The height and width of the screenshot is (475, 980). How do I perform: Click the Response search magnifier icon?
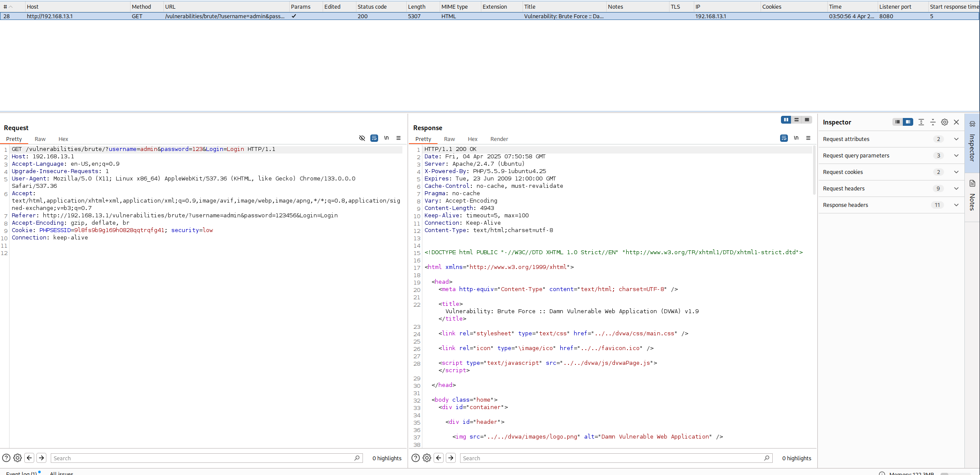coord(767,458)
